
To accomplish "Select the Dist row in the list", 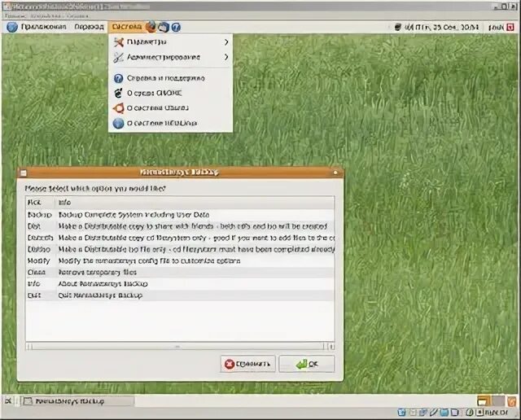I will 180,226.
